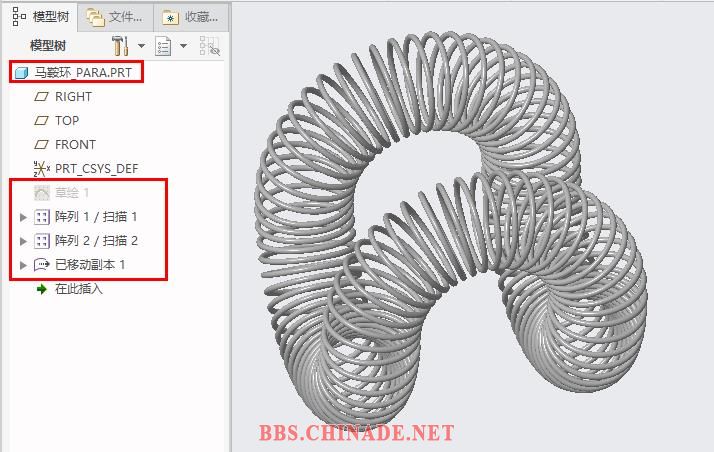Click the RIGHT datum plane icon

(42, 97)
